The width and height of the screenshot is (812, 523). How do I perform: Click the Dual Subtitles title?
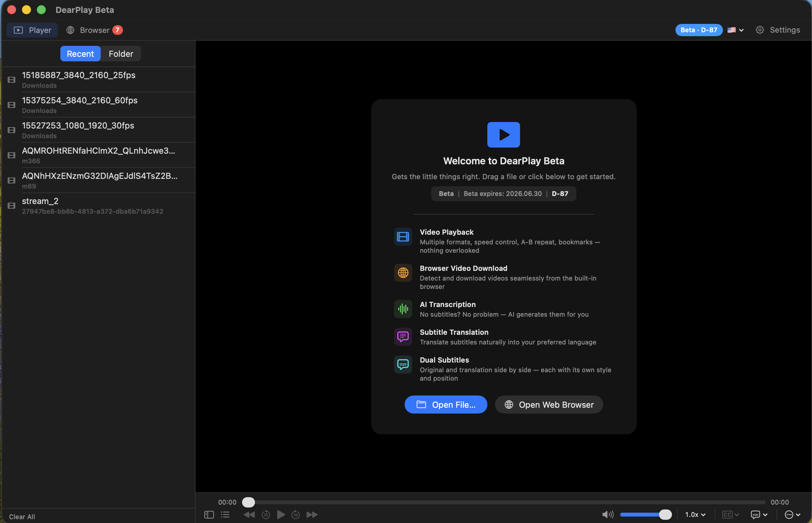pos(444,360)
